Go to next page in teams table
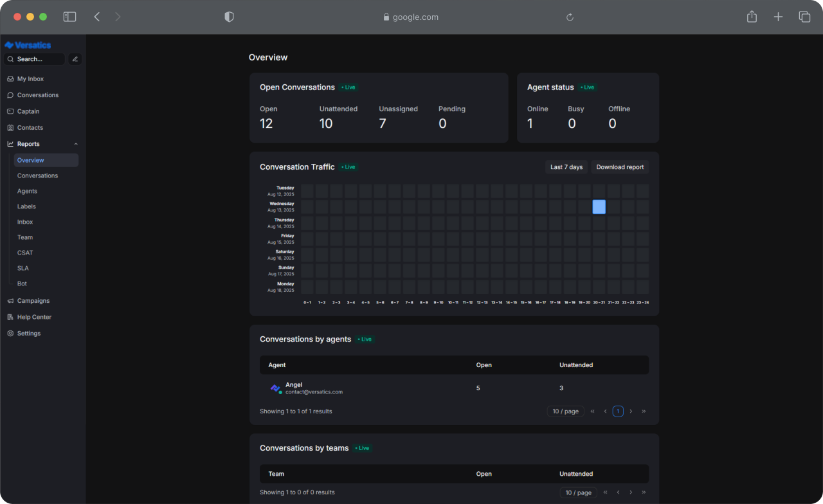This screenshot has height=504, width=823. pos(631,492)
